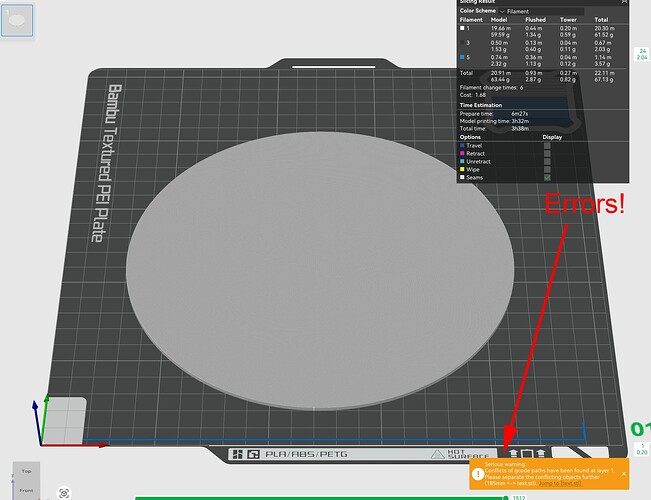Screen dimensions: 651x500
Task: Click the zoom-to-fit camera icon
Action: tap(64, 493)
